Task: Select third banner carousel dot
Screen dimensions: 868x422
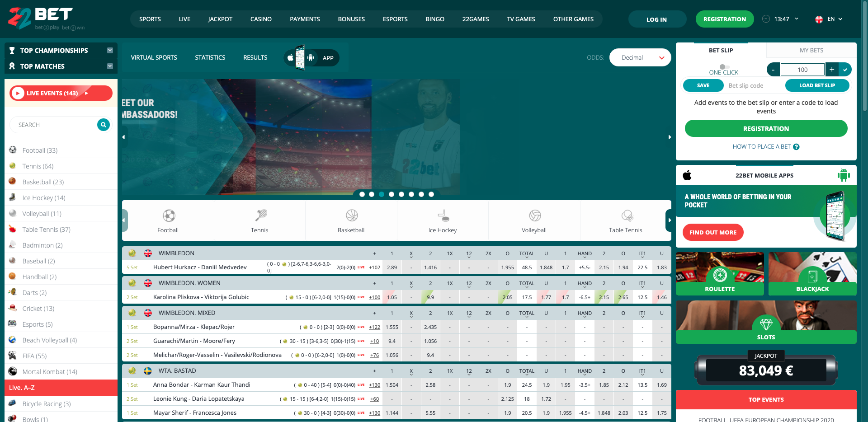Action: [382, 194]
